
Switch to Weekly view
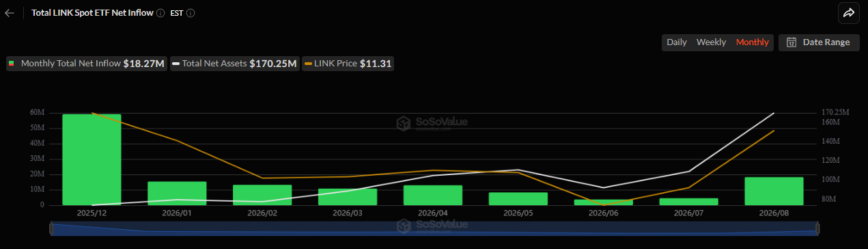[x=711, y=42]
